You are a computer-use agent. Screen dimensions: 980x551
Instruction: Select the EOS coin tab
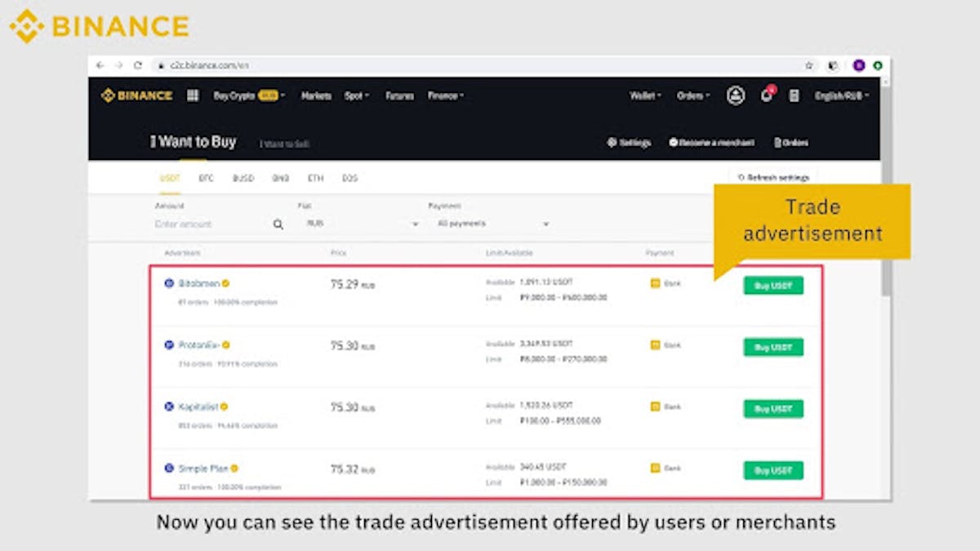350,178
